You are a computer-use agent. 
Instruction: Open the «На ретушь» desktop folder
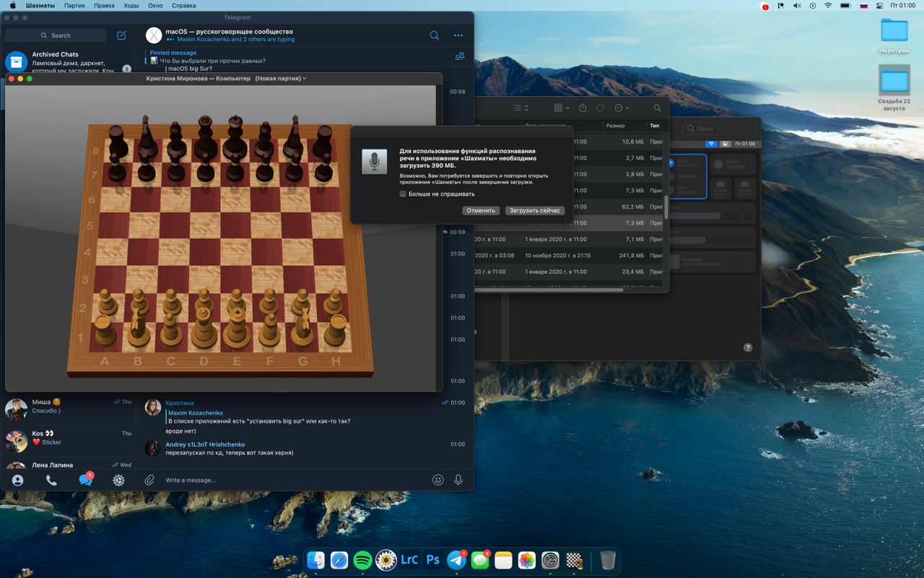(x=894, y=35)
